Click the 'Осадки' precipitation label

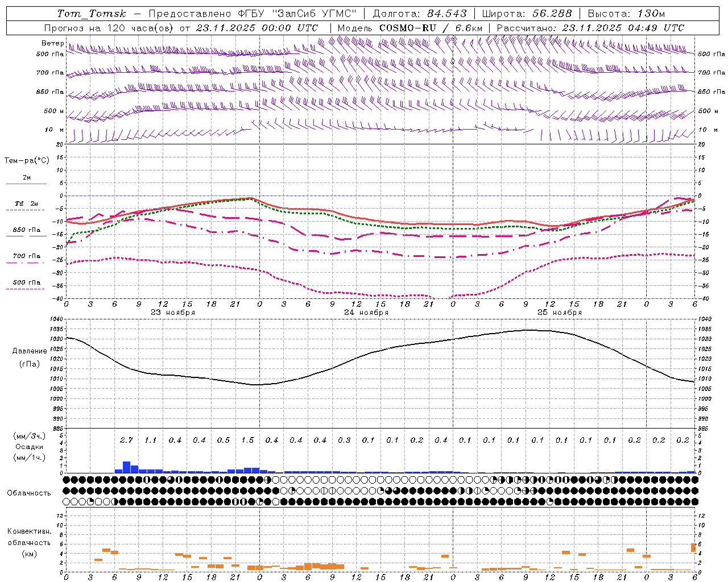(30, 447)
